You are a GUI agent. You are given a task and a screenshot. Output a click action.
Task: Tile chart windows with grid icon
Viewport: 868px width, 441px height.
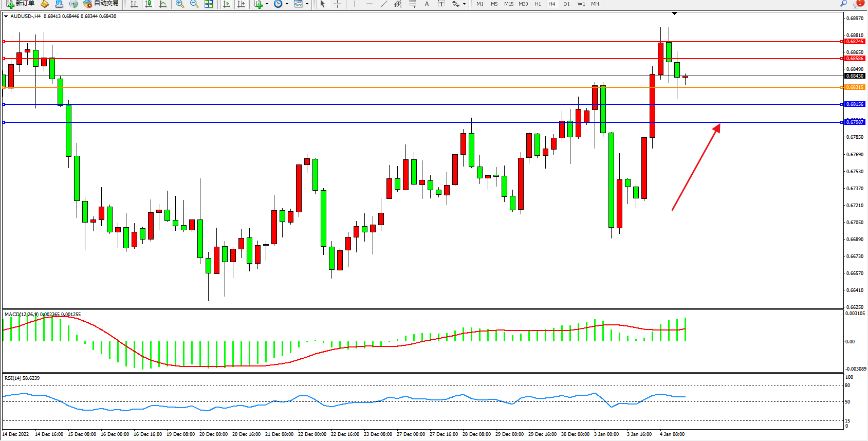point(209,4)
